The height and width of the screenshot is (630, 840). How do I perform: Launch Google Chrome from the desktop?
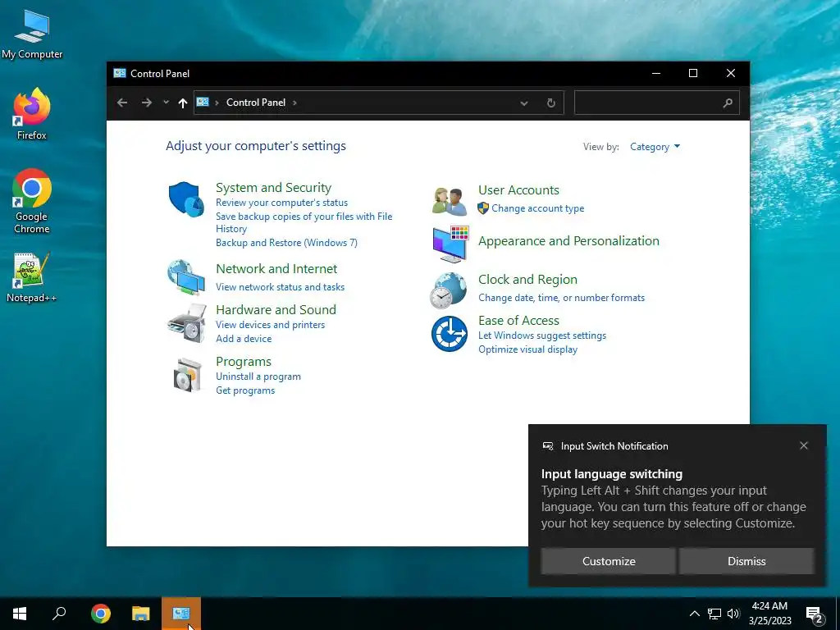pyautogui.click(x=32, y=201)
